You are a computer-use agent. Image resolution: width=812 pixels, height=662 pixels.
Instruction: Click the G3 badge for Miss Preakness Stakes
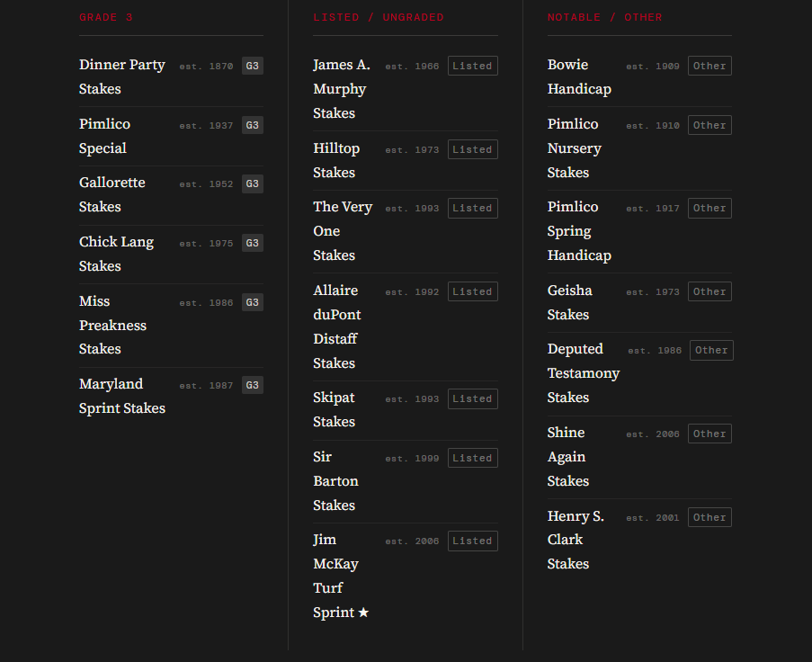click(x=252, y=302)
